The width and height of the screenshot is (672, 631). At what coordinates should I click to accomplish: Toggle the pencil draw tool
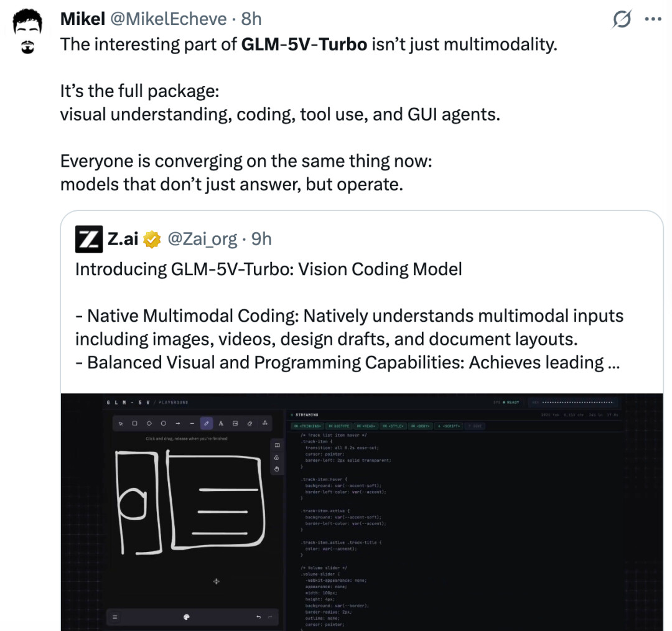tap(207, 423)
